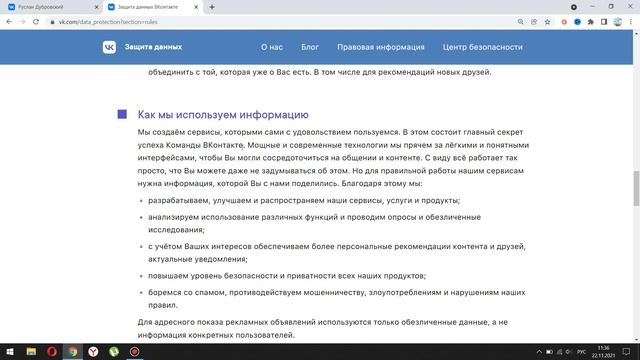Close the 'Руслан Дубровский' tab

pyautogui.click(x=97, y=7)
